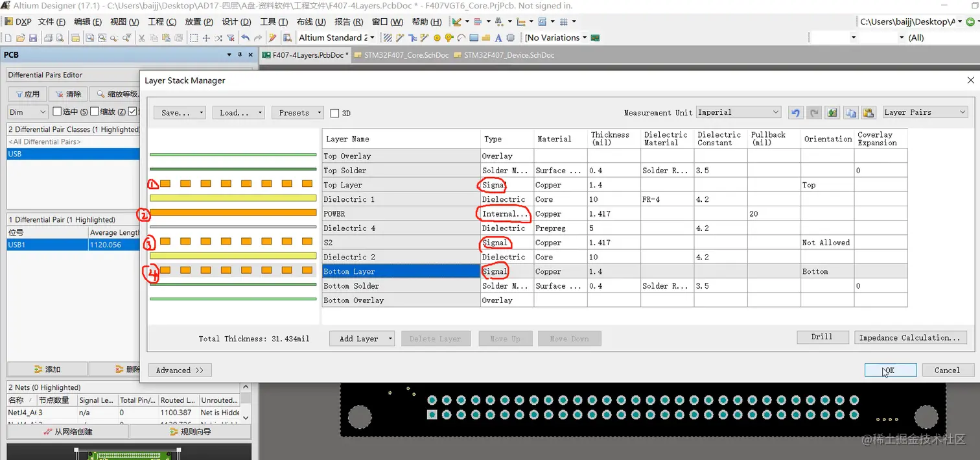The width and height of the screenshot is (980, 460).
Task: Click the select inside area icon
Action: pyautogui.click(x=194, y=38)
